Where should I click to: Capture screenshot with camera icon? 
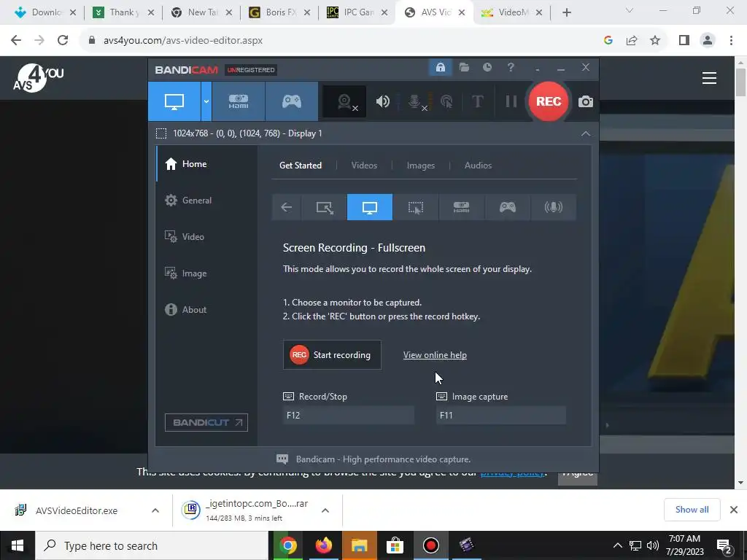click(x=586, y=101)
